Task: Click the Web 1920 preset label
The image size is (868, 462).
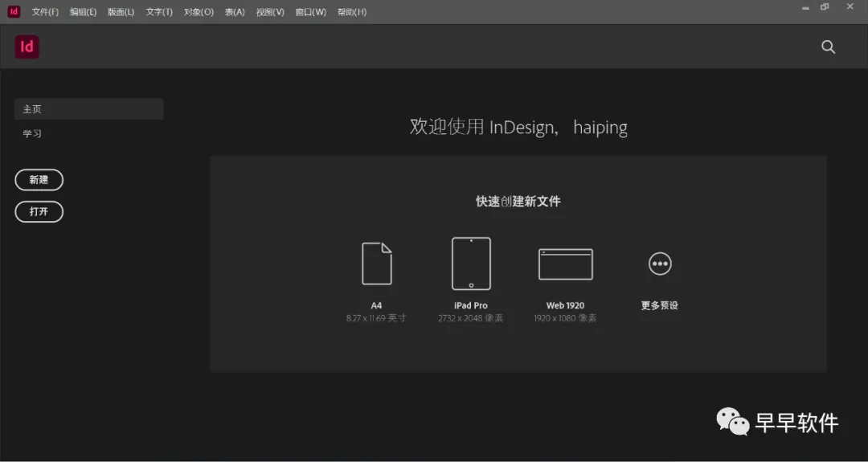Action: click(x=565, y=305)
